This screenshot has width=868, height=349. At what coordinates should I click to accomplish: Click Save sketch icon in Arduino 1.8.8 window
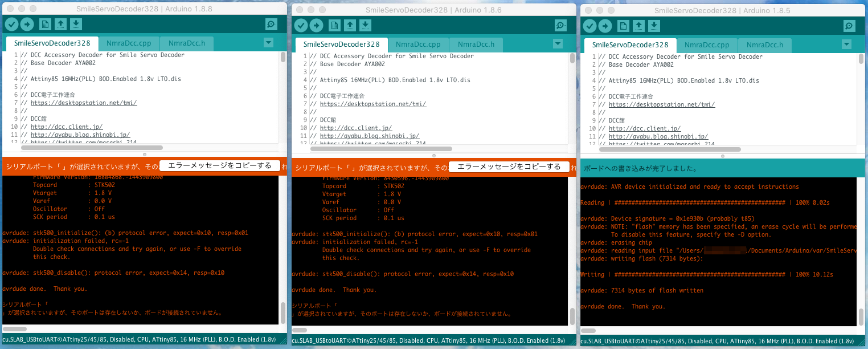tap(76, 24)
